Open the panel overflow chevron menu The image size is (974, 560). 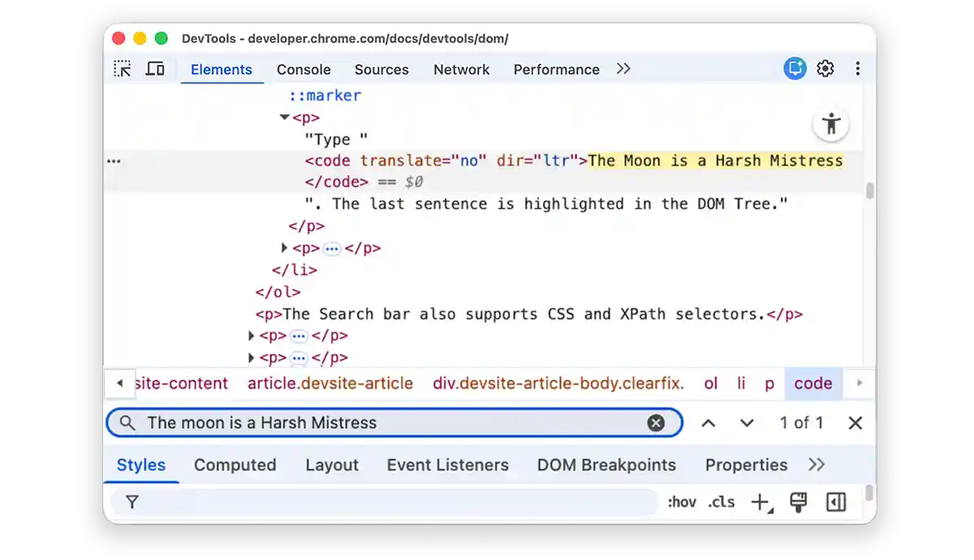pyautogui.click(x=623, y=69)
